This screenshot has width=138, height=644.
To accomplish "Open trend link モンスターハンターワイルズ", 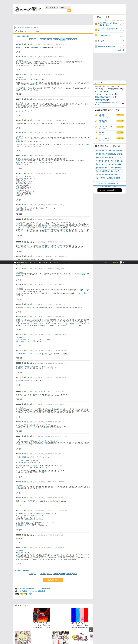I will [x=105, y=94].
